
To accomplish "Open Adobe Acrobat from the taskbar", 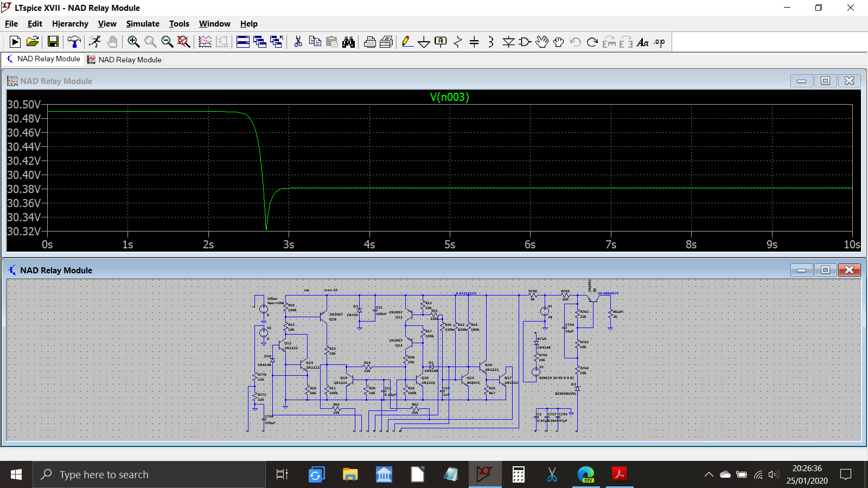I will tap(619, 475).
